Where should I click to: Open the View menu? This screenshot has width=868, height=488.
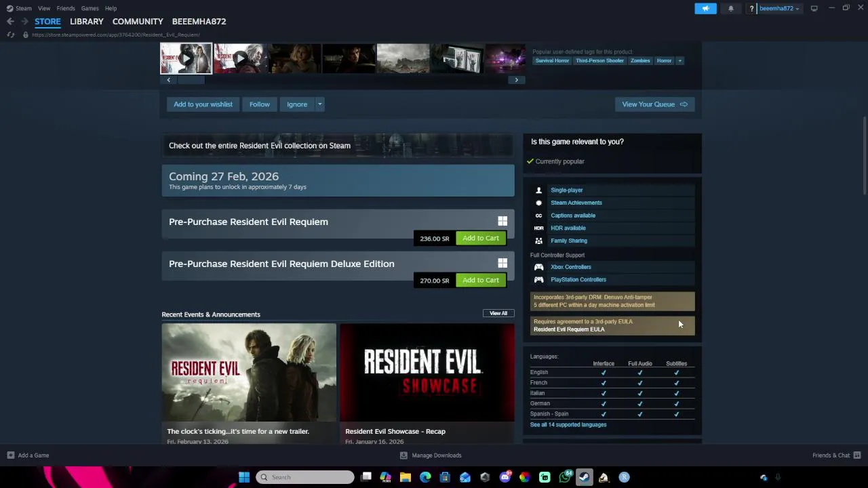pos(44,8)
